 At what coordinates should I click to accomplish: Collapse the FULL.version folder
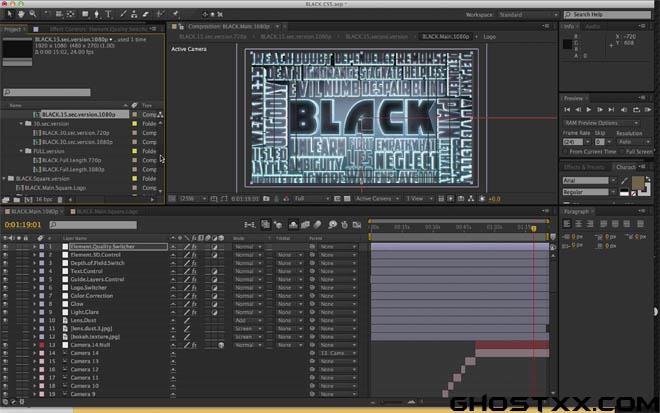(x=21, y=151)
